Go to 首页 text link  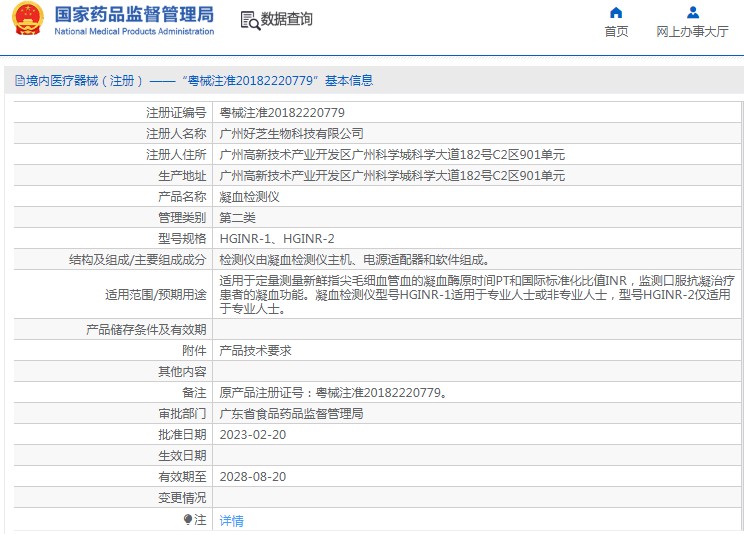(x=616, y=31)
